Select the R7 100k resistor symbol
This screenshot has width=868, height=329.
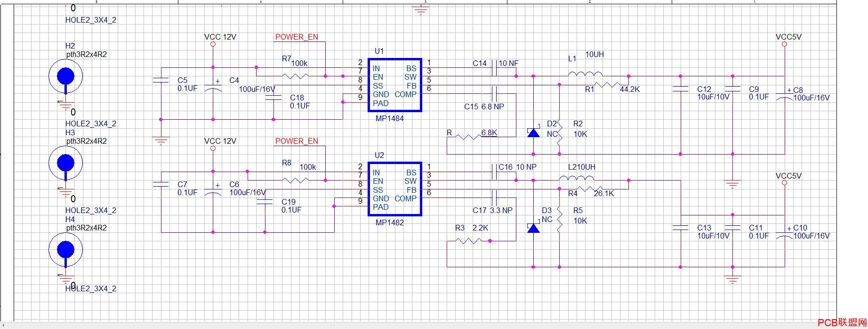pyautogui.click(x=296, y=76)
